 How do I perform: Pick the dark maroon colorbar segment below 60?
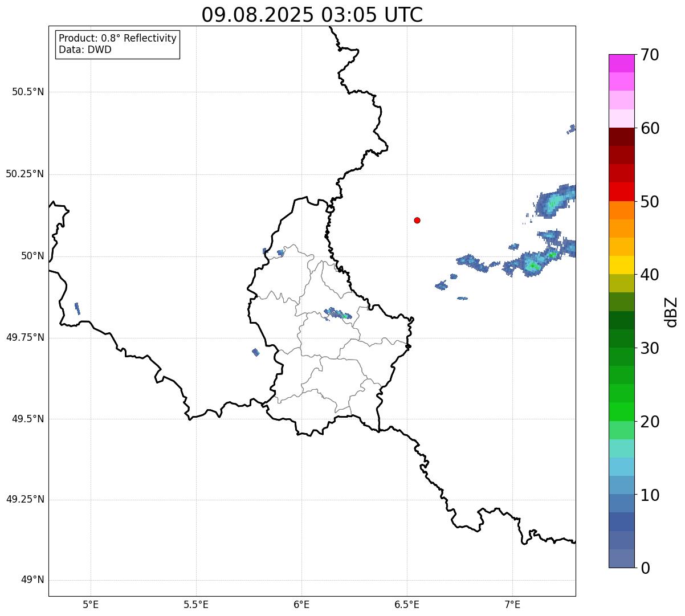[622, 137]
